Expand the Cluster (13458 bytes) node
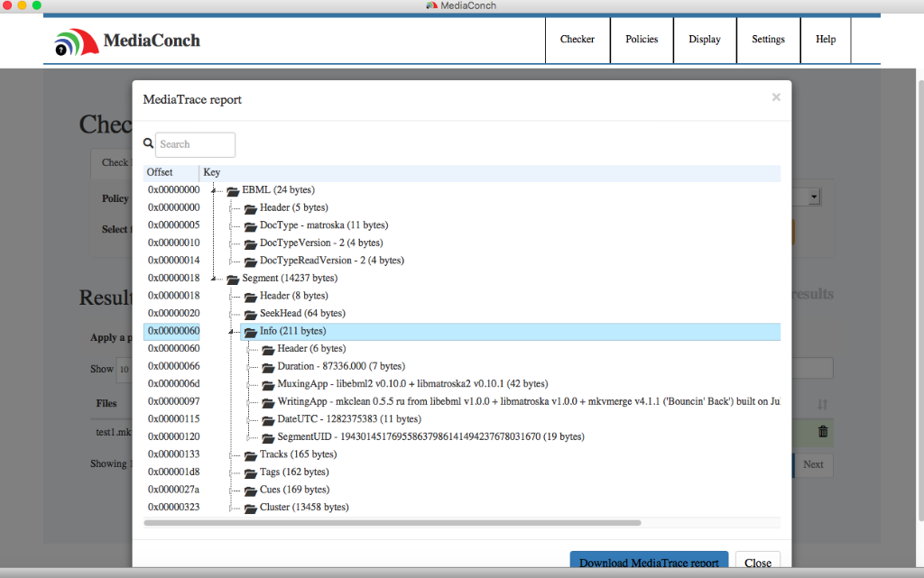Screen dimensions: 924x578 231,508
